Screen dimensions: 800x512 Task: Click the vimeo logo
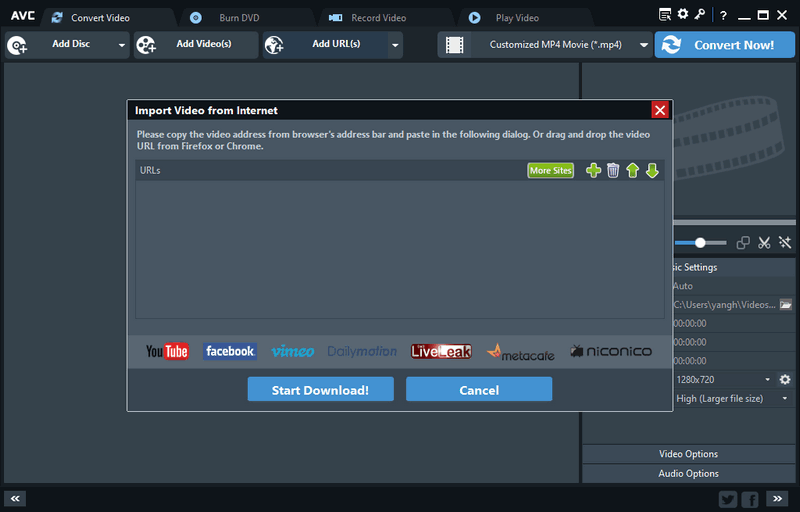click(x=292, y=351)
